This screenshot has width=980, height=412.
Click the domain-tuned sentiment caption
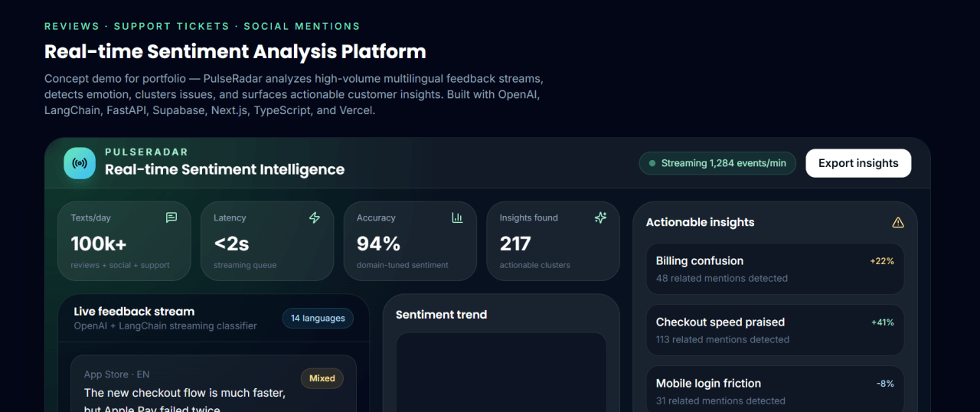click(x=403, y=265)
